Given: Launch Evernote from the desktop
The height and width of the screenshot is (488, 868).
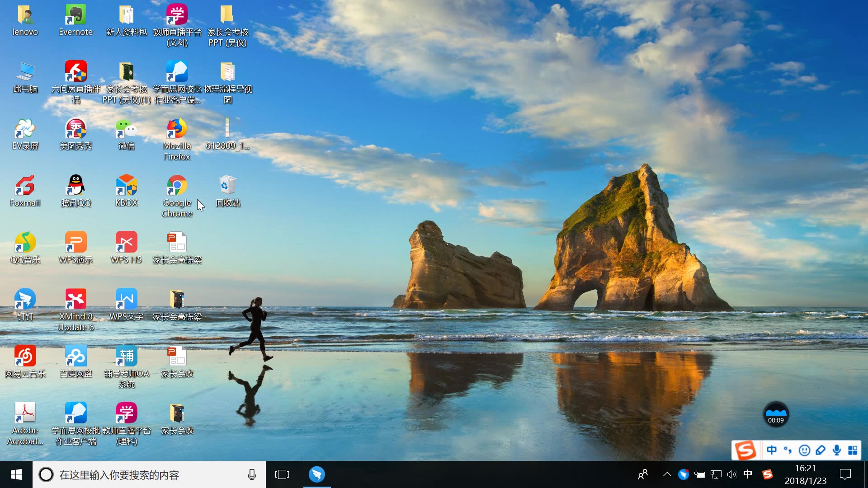Looking at the screenshot, I should coord(76,20).
